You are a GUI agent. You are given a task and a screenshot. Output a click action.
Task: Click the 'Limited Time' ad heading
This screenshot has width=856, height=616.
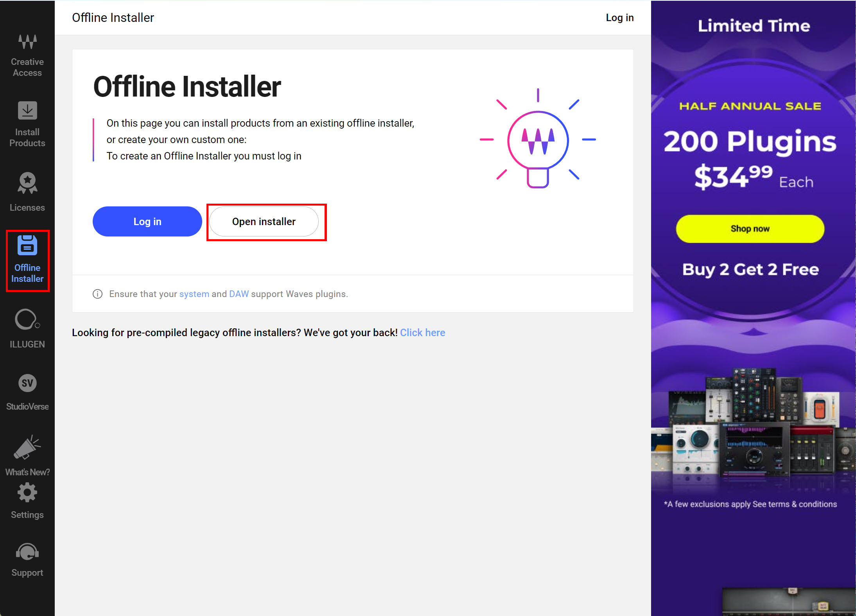(754, 26)
